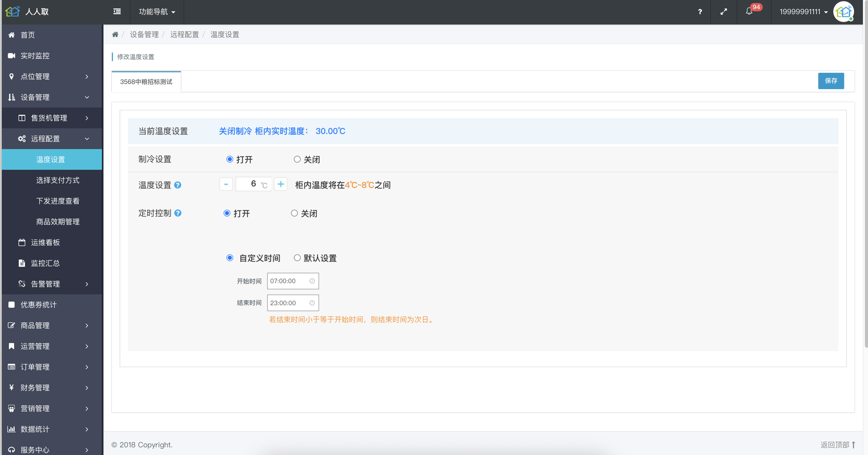Open 选择支付方式 menu item

[52, 180]
